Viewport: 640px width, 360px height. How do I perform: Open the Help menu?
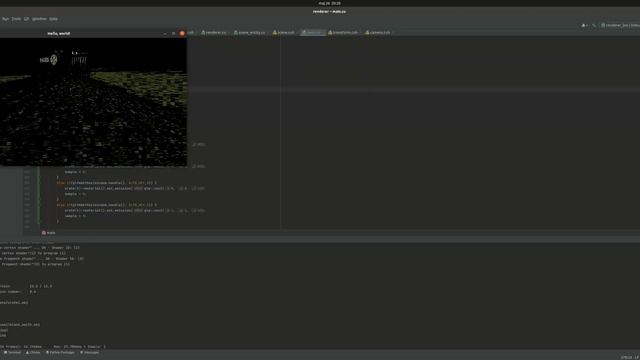pos(53,19)
